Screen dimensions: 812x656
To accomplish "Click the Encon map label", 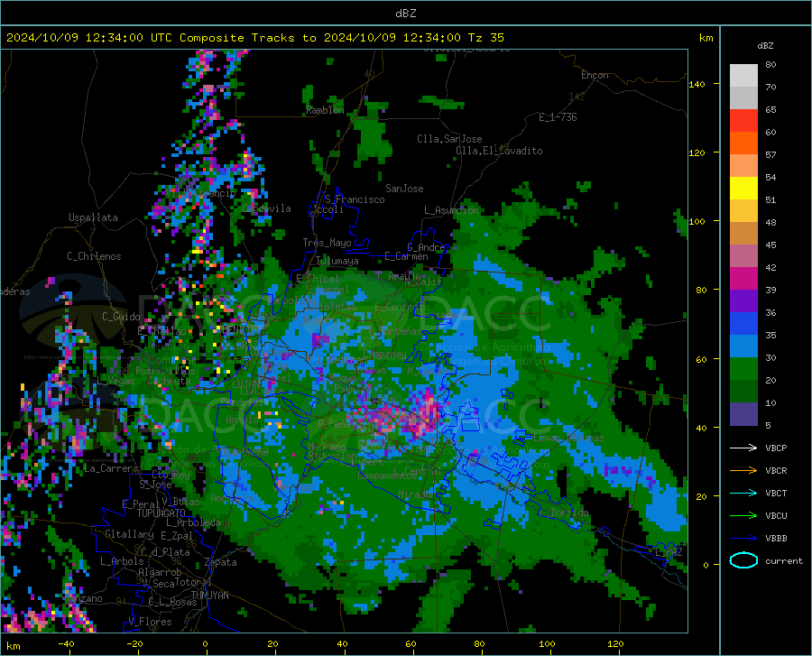I will coord(595,75).
